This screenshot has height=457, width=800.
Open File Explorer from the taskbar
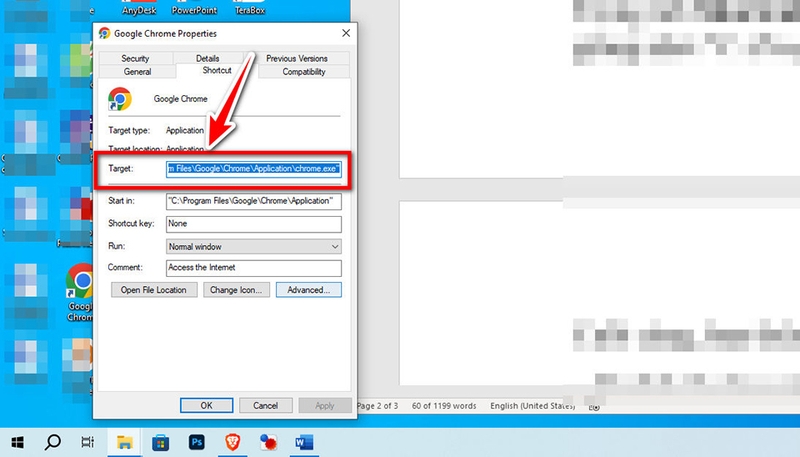click(x=124, y=442)
